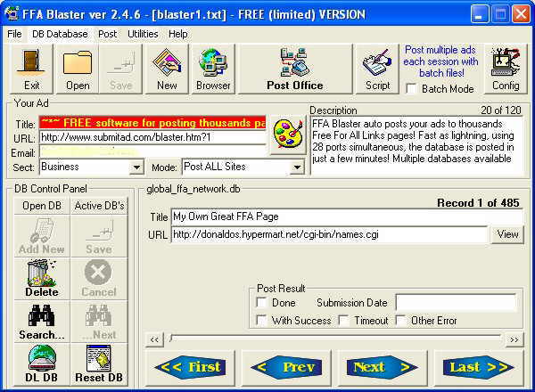
Task: Click the '20 of 120' counter text
Action: click(501, 110)
